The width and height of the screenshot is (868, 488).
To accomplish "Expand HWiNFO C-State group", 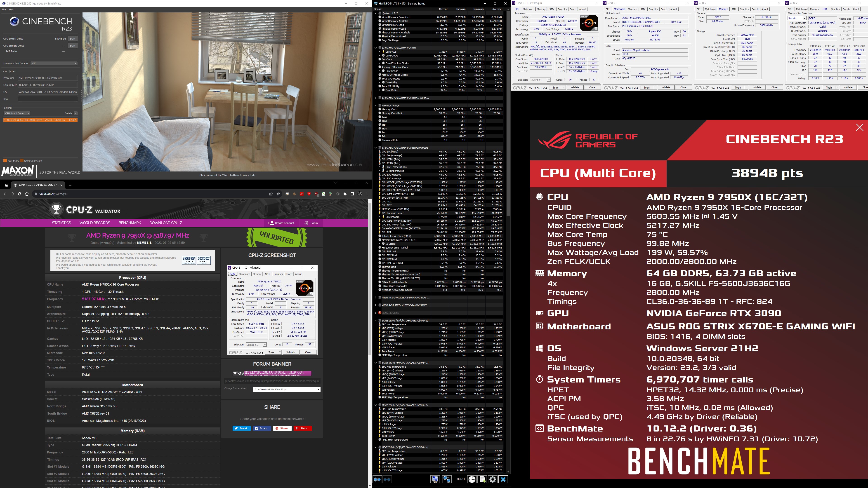I will coord(376,98).
